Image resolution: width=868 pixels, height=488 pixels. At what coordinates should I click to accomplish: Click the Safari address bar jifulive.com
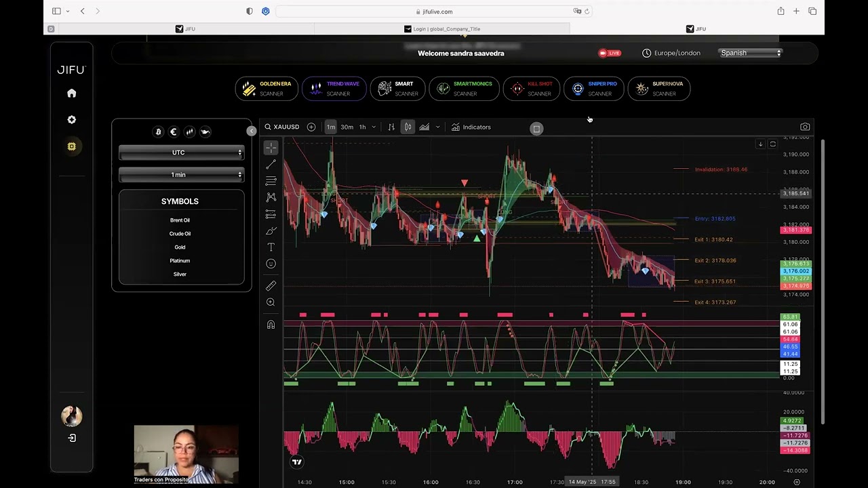coord(434,12)
